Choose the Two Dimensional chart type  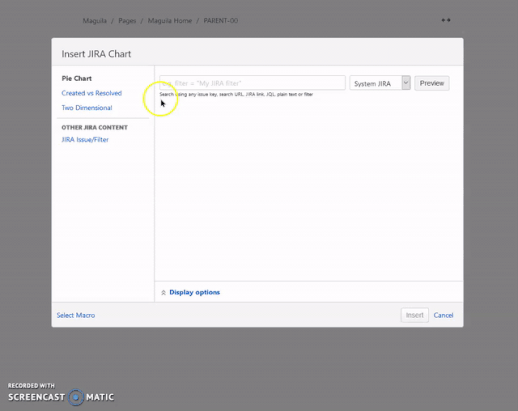click(x=87, y=108)
